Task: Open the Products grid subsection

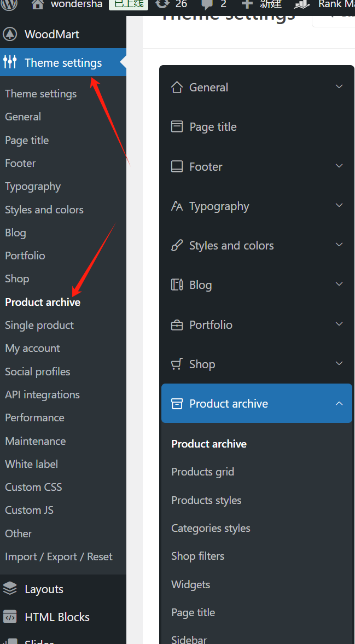Action: pyautogui.click(x=202, y=472)
